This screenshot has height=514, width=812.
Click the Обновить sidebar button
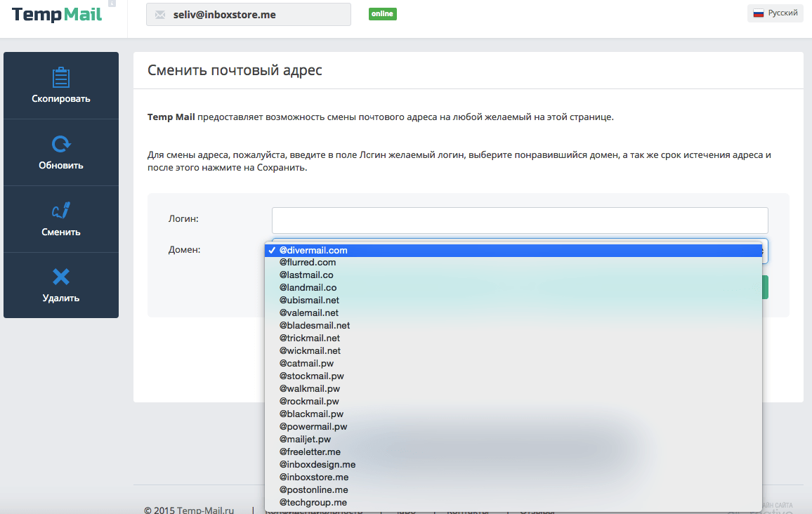[x=61, y=152]
